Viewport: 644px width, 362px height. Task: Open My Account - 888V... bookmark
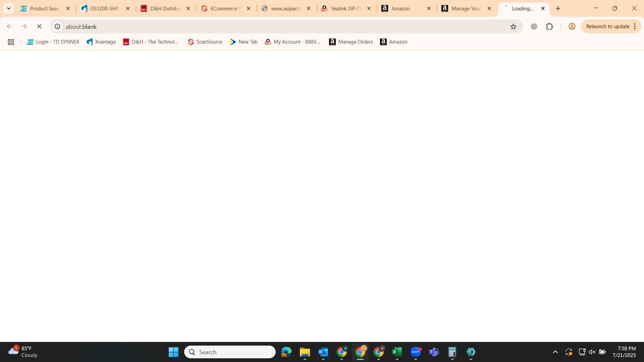[x=292, y=42]
